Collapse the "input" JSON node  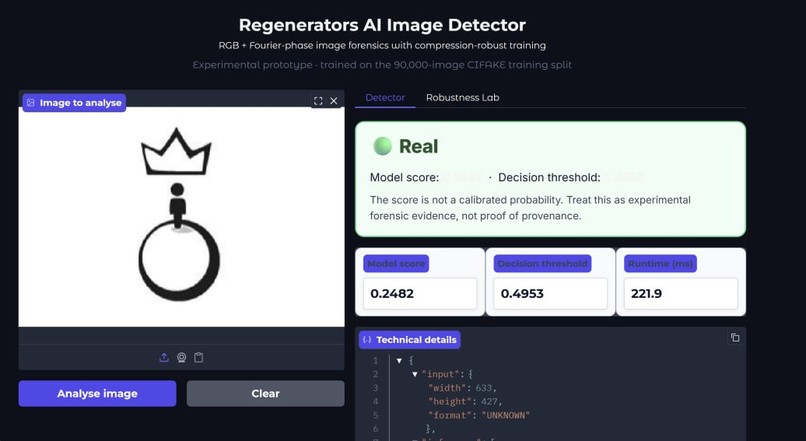tap(414, 374)
